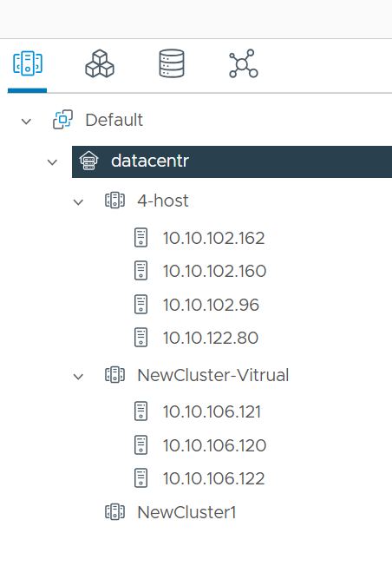Open the Hosts and Clusters view tab

pos(28,63)
